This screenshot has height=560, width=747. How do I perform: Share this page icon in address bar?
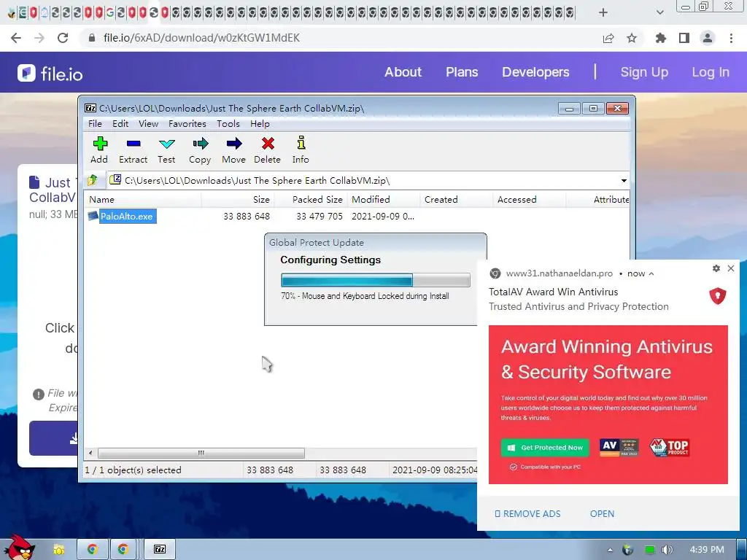pyautogui.click(x=608, y=38)
